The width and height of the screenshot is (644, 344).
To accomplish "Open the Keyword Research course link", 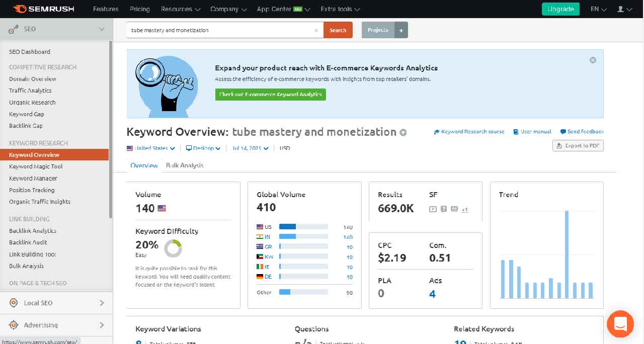I will (x=469, y=132).
